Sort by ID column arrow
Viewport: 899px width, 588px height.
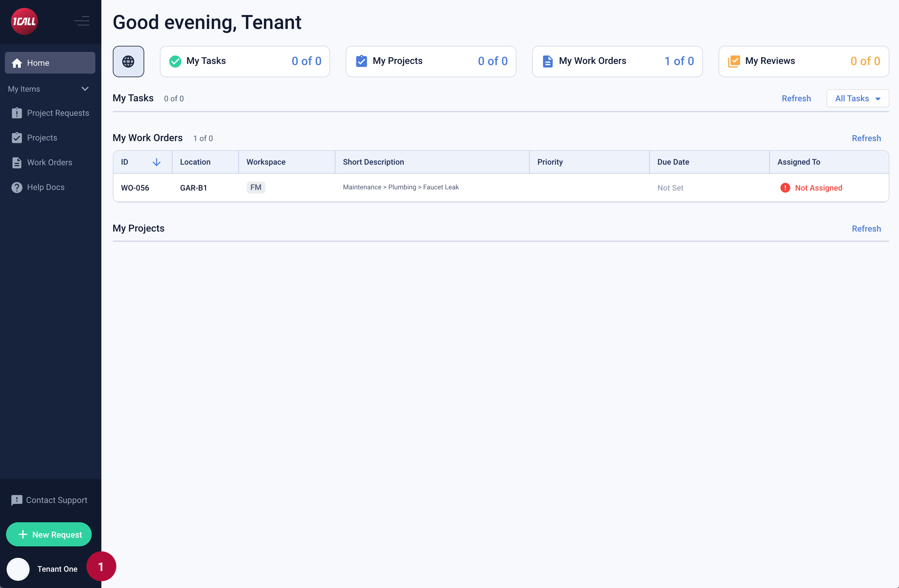pos(156,162)
